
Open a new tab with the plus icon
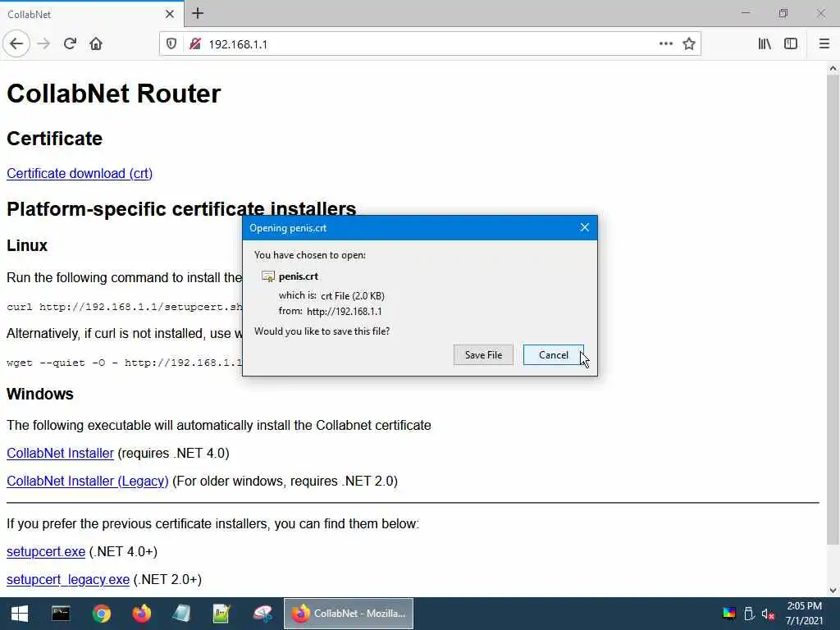[198, 13]
